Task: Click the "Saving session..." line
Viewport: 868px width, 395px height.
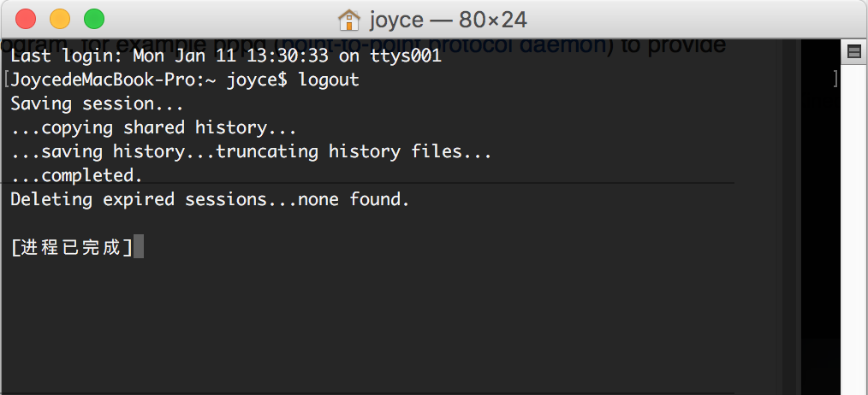Action: point(97,104)
